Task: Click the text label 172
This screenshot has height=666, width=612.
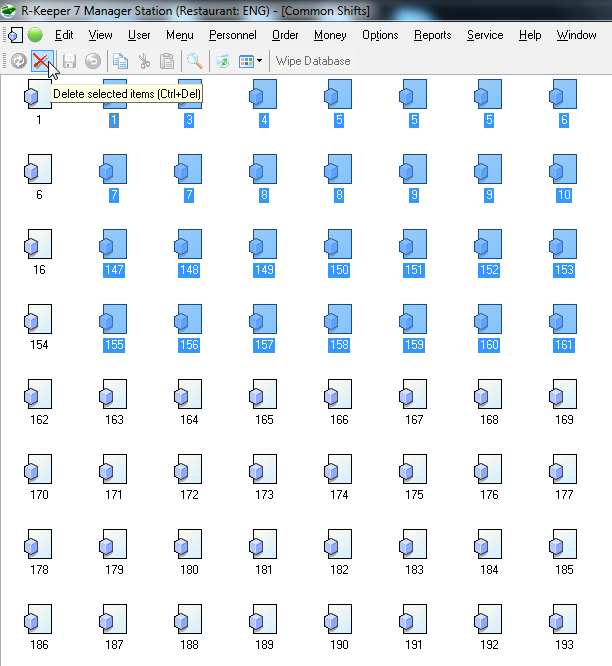Action: 189,495
